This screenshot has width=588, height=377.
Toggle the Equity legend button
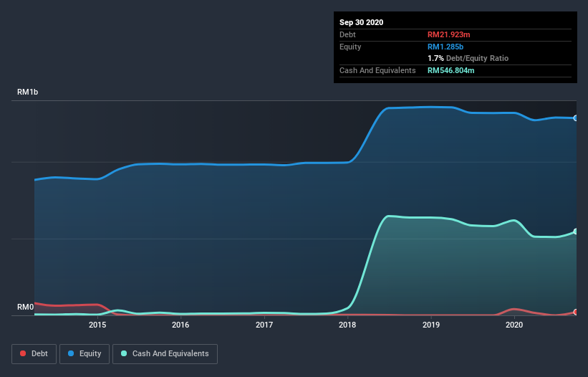pyautogui.click(x=85, y=354)
